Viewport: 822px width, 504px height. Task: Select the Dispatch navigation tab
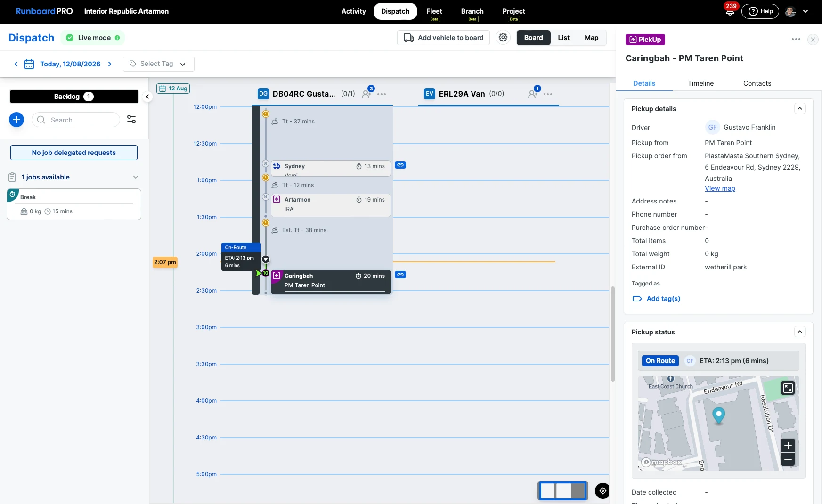coord(395,11)
